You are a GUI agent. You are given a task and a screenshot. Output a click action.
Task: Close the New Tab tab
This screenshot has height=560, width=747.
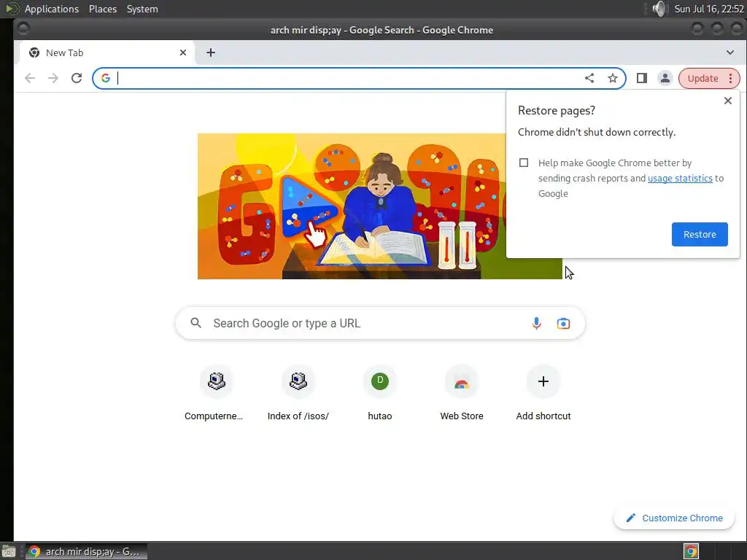coord(183,52)
